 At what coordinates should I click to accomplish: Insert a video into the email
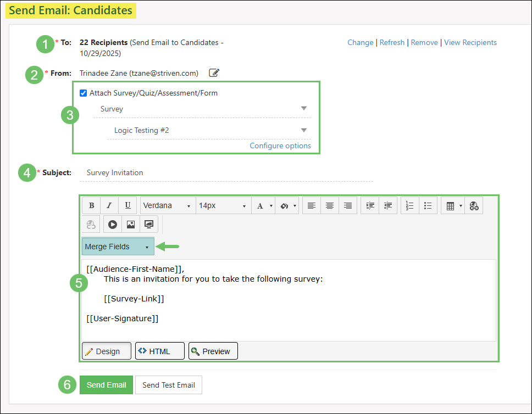coord(112,223)
